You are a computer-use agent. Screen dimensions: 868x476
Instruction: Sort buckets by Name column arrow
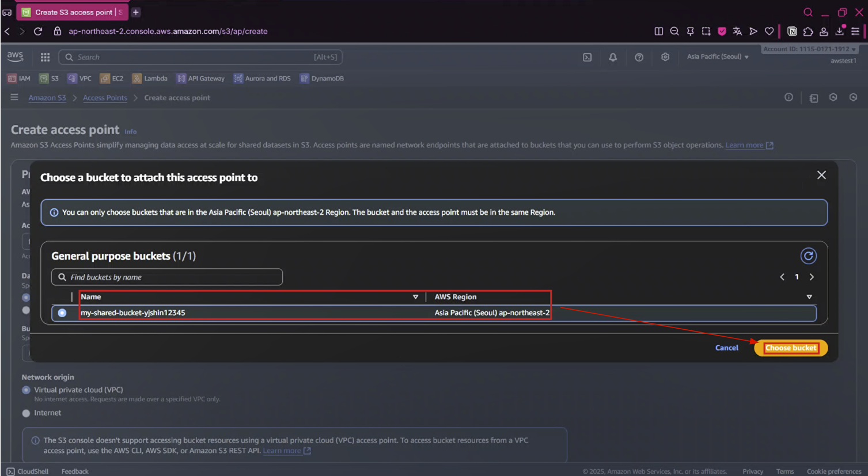click(x=415, y=297)
